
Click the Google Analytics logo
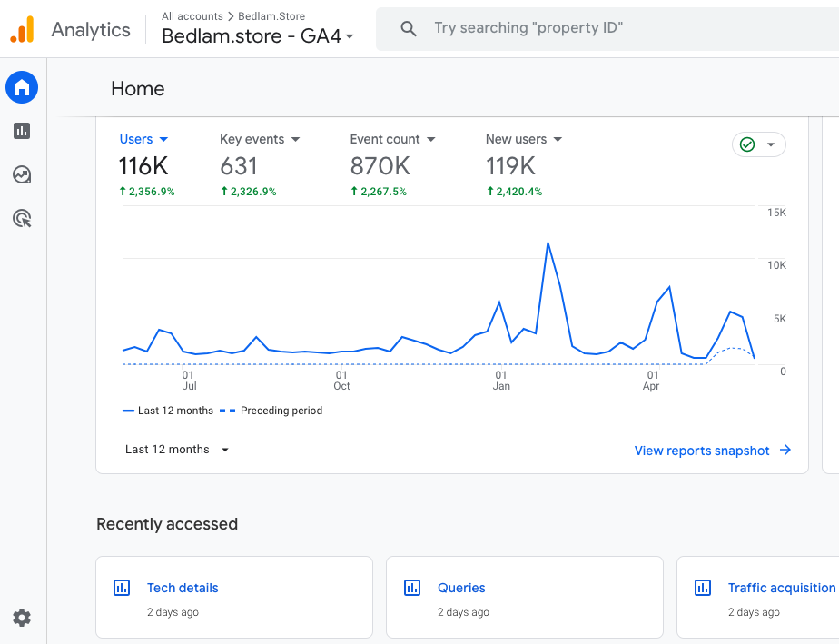22,29
